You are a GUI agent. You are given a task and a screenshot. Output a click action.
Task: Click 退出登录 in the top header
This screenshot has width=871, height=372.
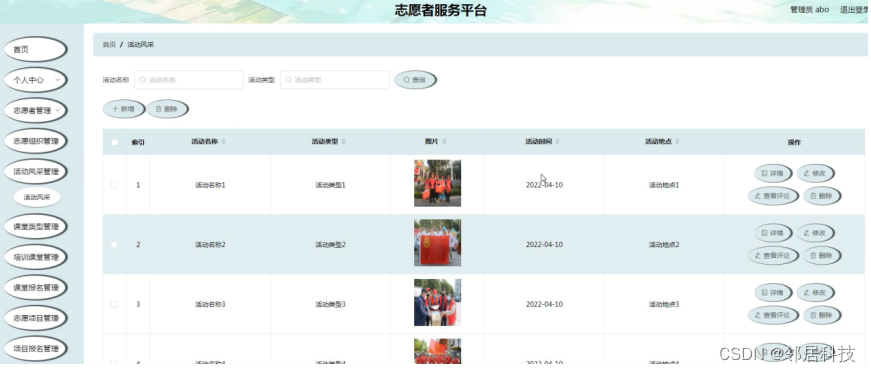[x=855, y=9]
